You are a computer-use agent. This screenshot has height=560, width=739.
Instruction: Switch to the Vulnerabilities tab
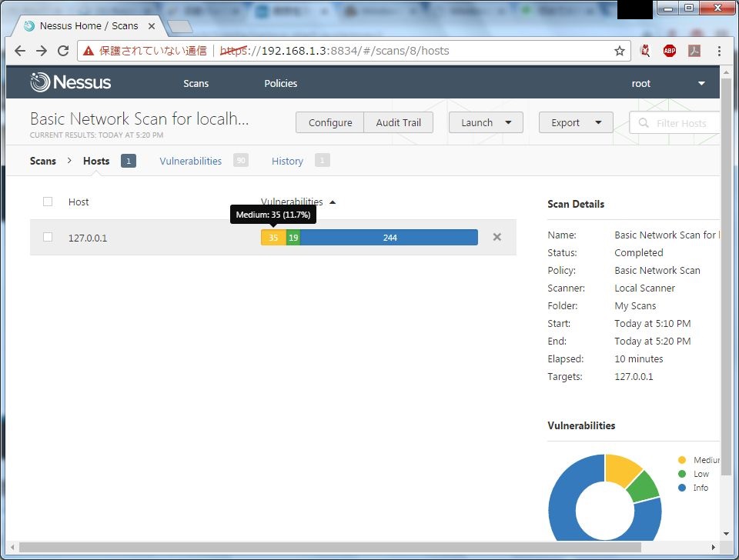(190, 161)
